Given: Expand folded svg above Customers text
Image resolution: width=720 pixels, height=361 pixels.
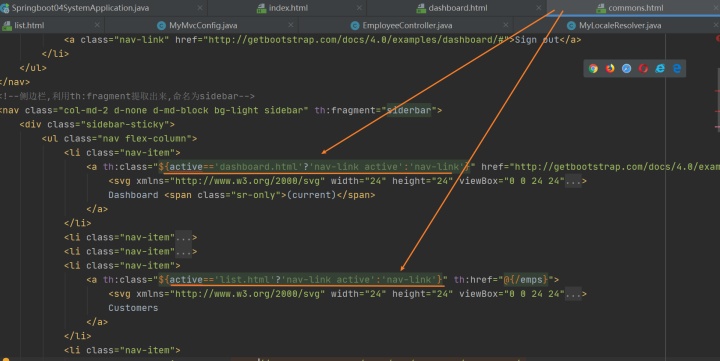Looking at the screenshot, I should (x=573, y=294).
